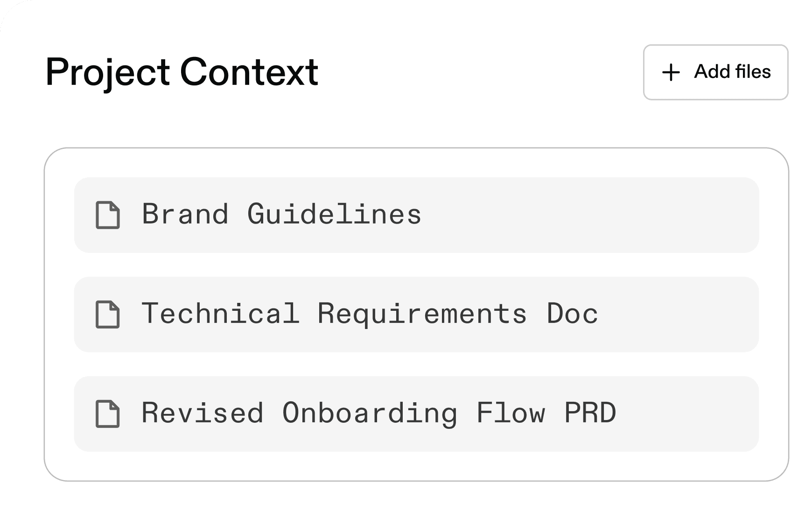
Task: Click empty right side of Onboarding Flow PRD row
Action: [x=700, y=414]
